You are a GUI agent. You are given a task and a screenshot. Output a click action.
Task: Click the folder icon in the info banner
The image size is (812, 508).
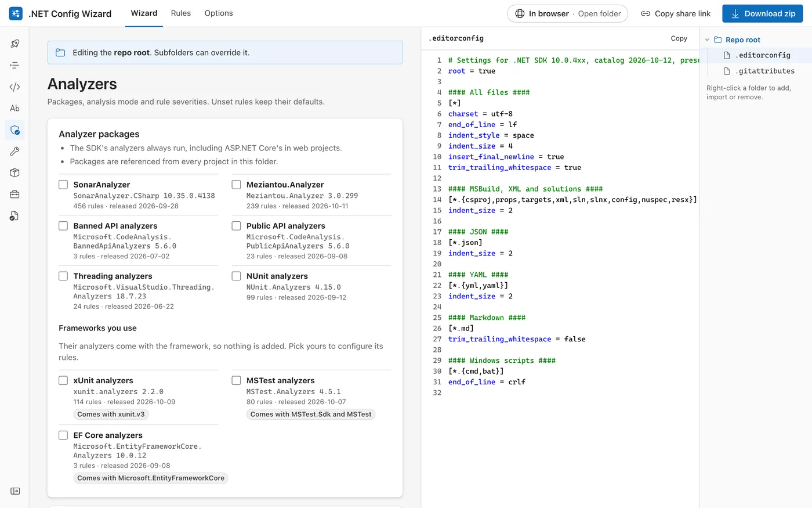click(60, 52)
